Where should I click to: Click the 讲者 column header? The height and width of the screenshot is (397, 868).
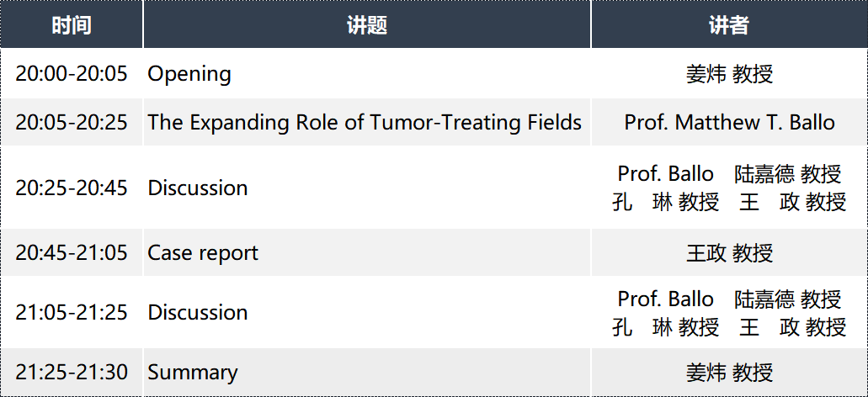pyautogui.click(x=729, y=25)
